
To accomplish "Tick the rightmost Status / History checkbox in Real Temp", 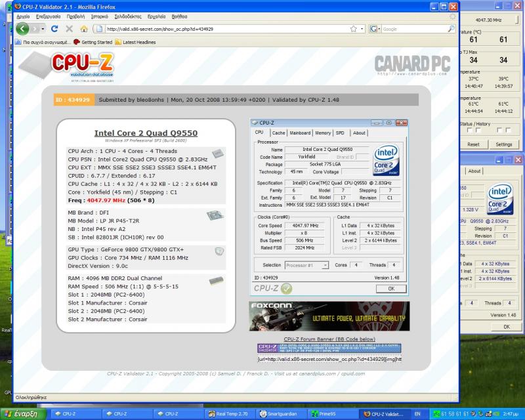I will point(508,130).
